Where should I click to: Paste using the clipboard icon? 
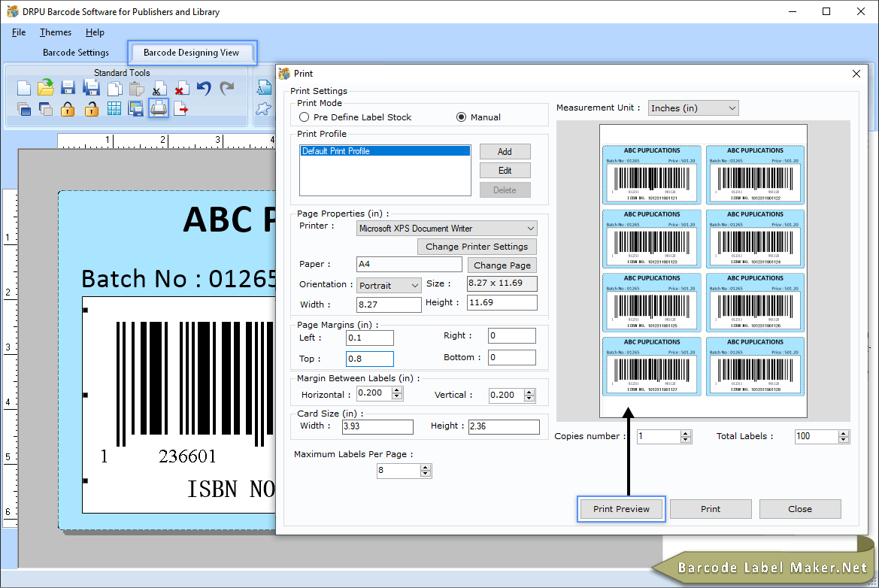click(x=136, y=89)
